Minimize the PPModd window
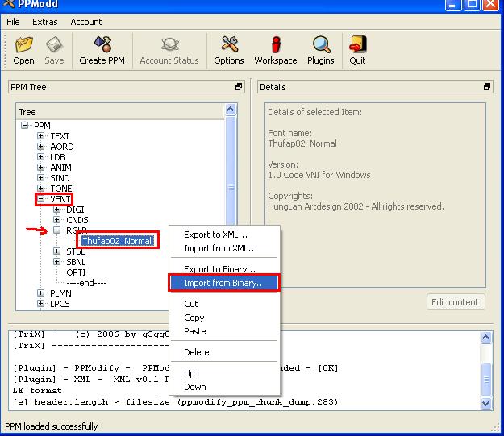Viewport: 504px width, 436px height. click(x=452, y=5)
